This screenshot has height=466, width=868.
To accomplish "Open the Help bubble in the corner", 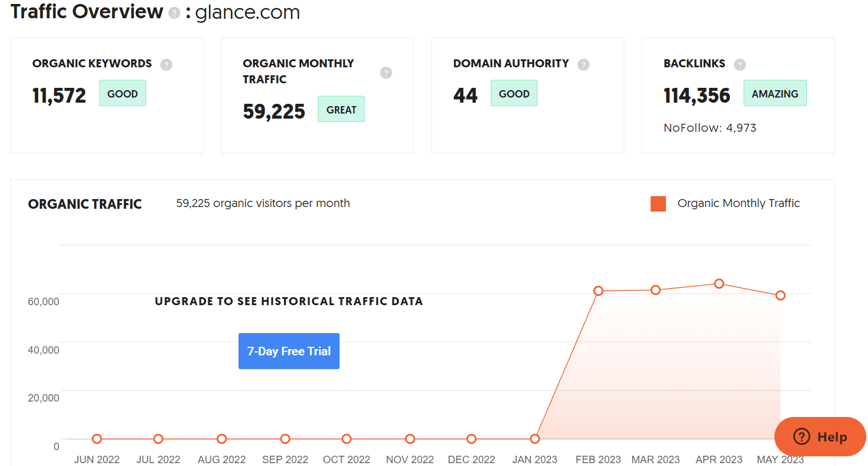I will 820,436.
